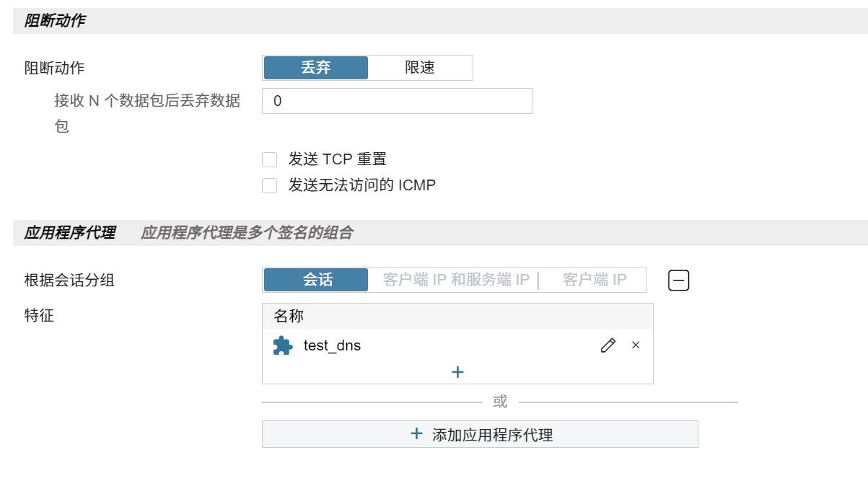Click the packet count input field
The width and height of the screenshot is (868, 486).
(397, 101)
